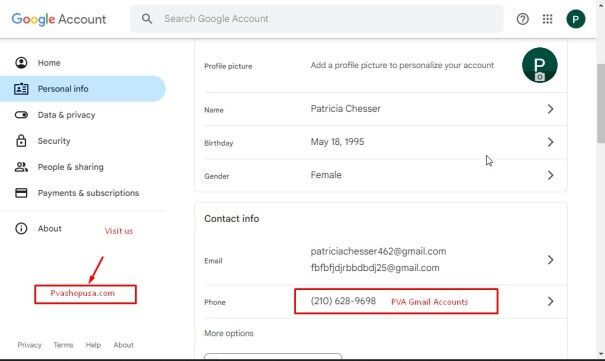Click the Google Account logo
605x361 pixels.
click(x=59, y=19)
